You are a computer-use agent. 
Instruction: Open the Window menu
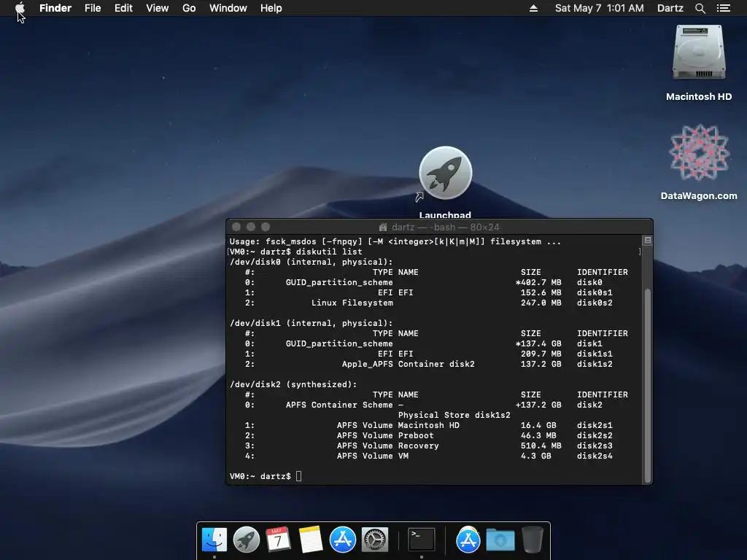[228, 8]
